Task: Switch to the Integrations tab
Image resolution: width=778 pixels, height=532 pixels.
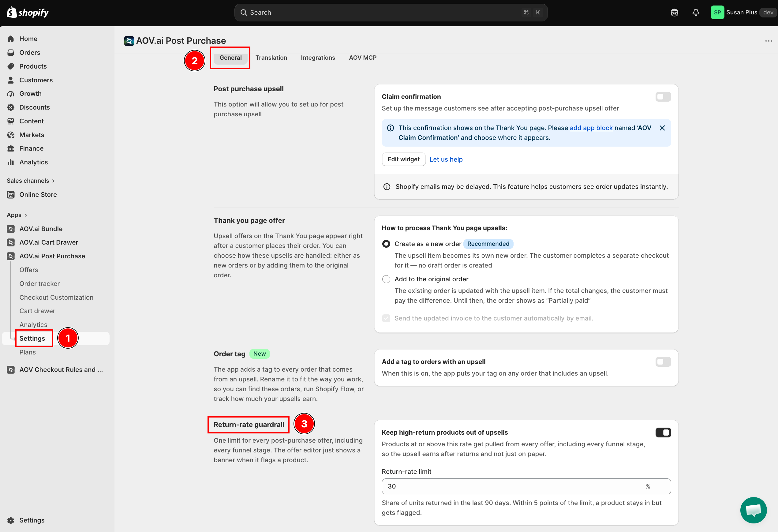Action: pyautogui.click(x=318, y=58)
